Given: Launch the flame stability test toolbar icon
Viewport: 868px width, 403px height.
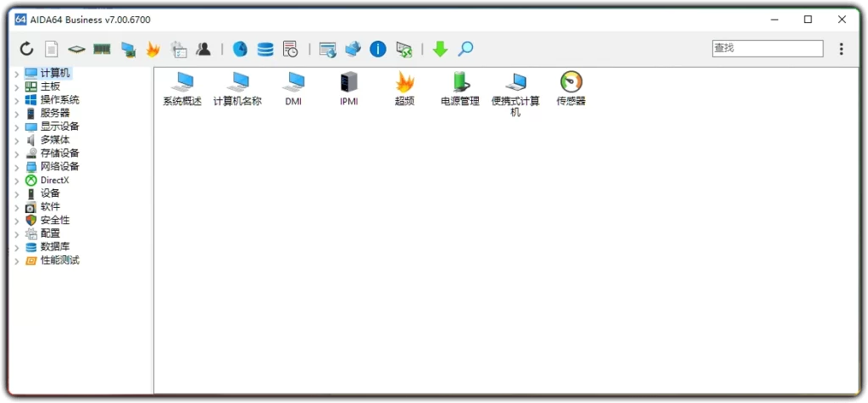Looking at the screenshot, I should (x=153, y=49).
